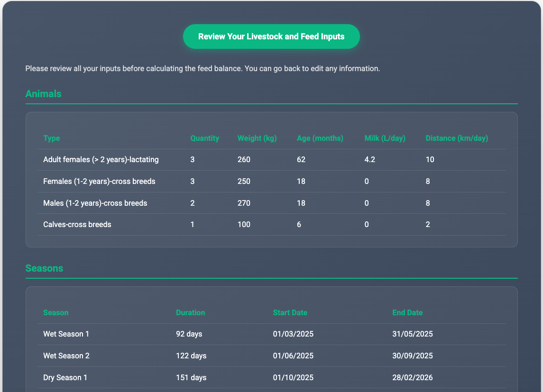
Task: Select the Animals section heading
Action: coord(43,94)
